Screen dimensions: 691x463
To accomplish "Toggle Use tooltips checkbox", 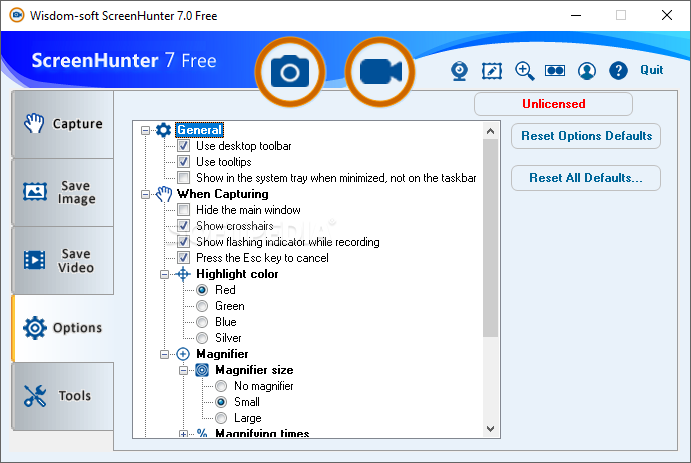I will (183, 162).
